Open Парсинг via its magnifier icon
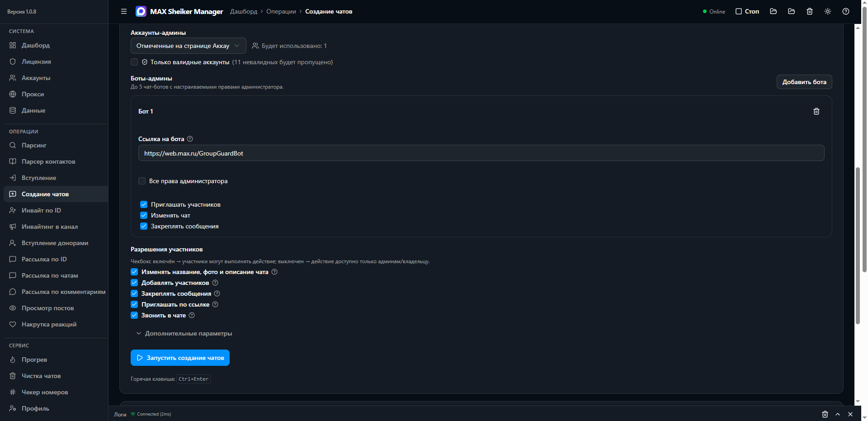This screenshot has width=868, height=421. [13, 145]
